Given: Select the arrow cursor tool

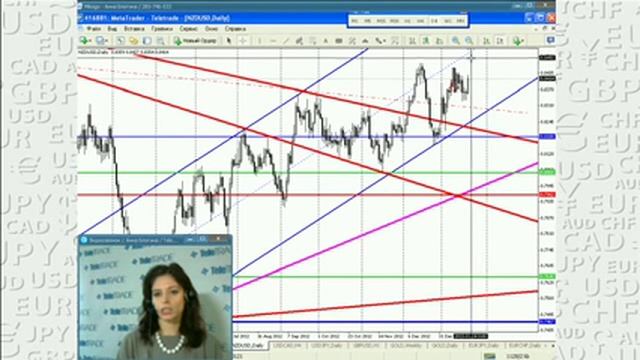Looking at the screenshot, I should tap(229, 40).
